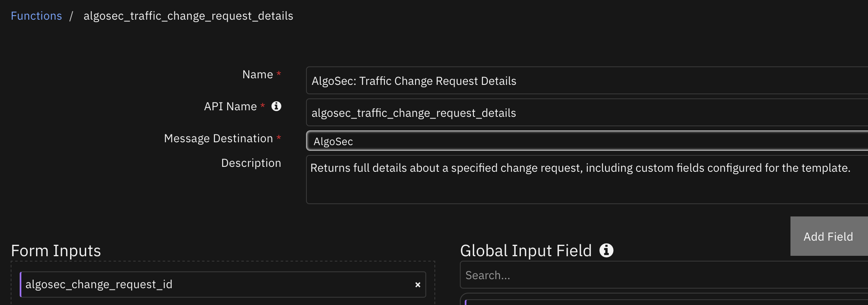Focus the API Name input field
Screen dimensions: 868x305
pos(587,112)
